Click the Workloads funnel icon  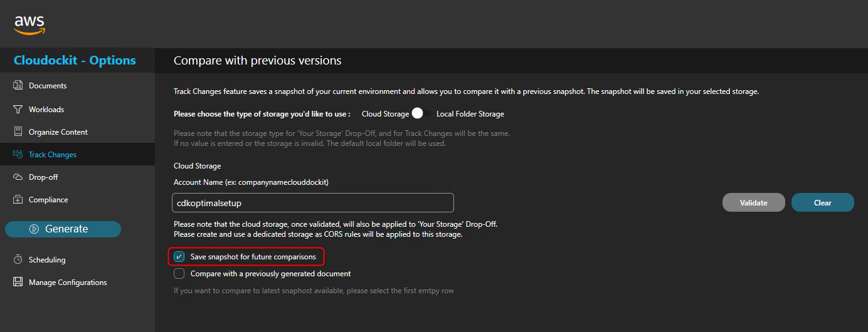18,110
